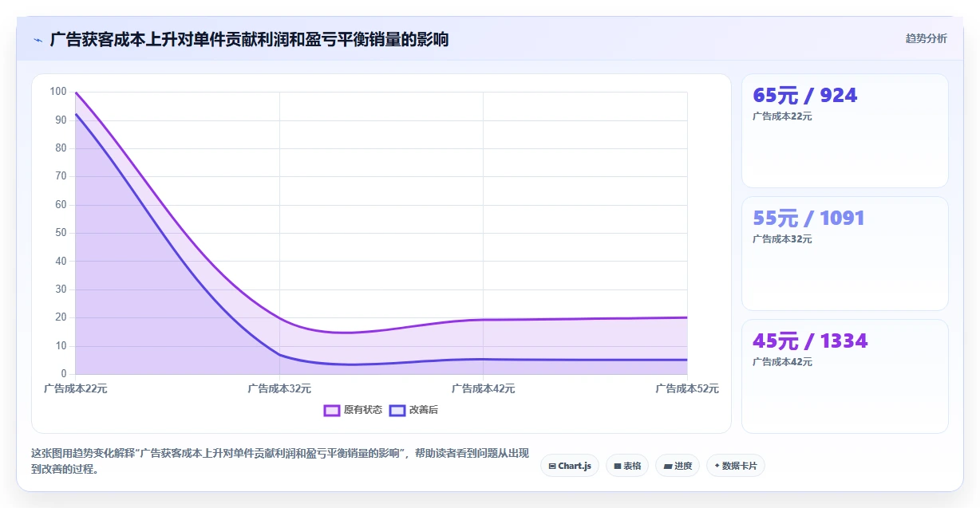Screen dimensions: 980x508
Task: Click the icon inside the Chart.js chip
Action: 552,466
